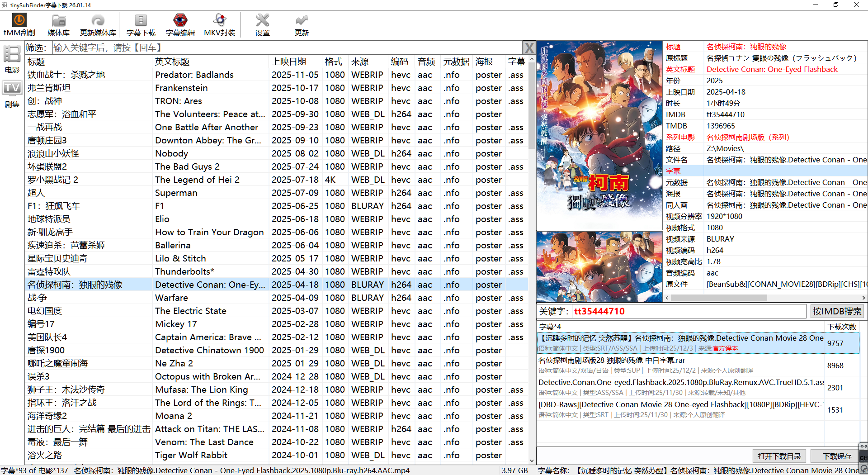Image resolution: width=868 pixels, height=475 pixels.
Task: Click the red 系列电影 label in details
Action: [x=680, y=137]
